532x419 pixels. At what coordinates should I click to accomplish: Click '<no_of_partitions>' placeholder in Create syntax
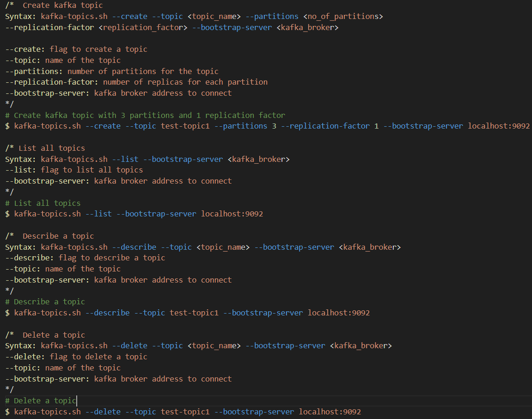(343, 16)
